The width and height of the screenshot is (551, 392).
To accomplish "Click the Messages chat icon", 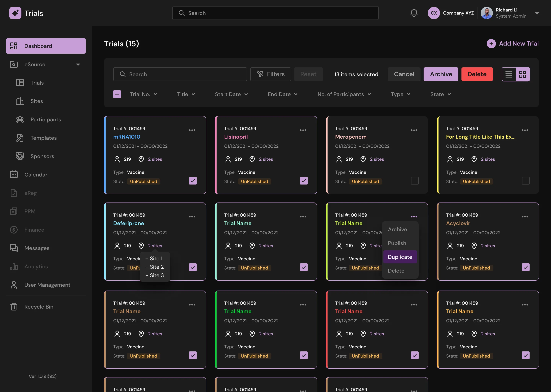I will coord(14,248).
